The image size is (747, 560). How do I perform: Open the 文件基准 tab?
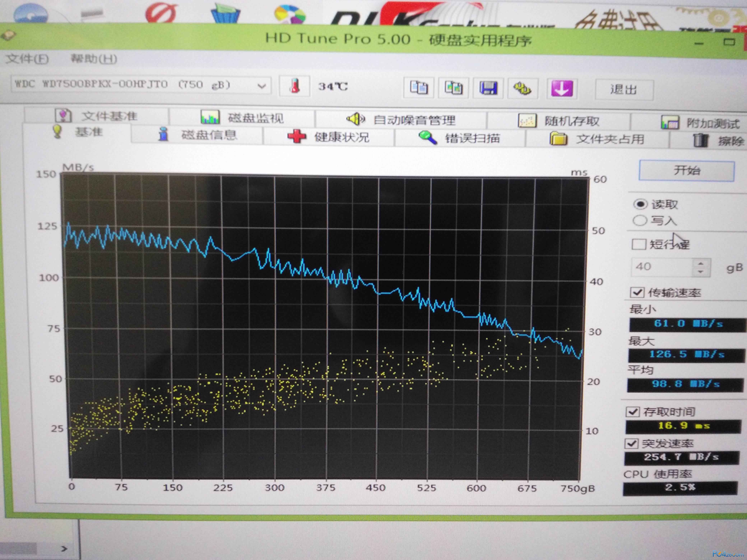pos(97,116)
